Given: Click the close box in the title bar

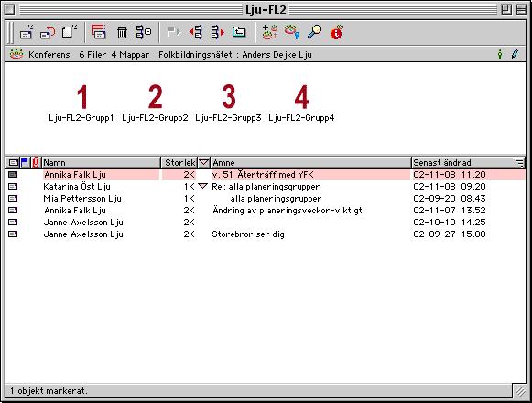Looking at the screenshot, I should [9, 9].
